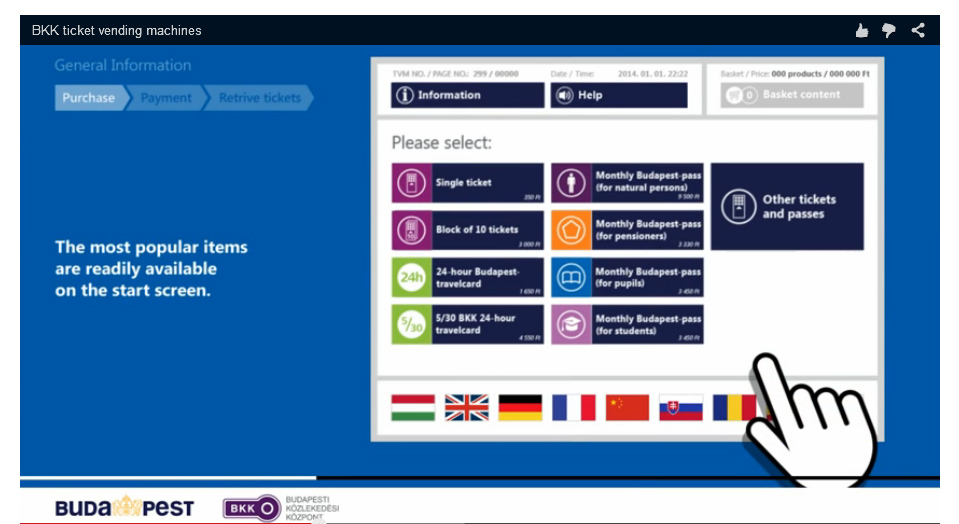
Task: Open the share icon in title bar
Action: point(918,31)
